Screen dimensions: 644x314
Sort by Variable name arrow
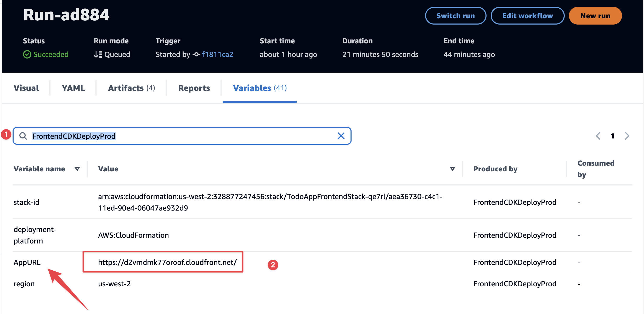point(77,169)
